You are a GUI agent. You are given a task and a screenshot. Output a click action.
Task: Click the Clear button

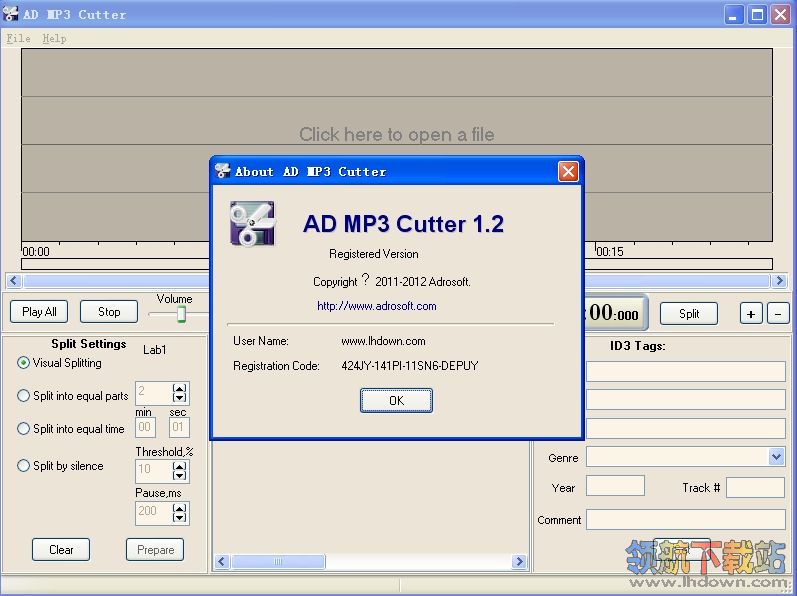coord(61,550)
